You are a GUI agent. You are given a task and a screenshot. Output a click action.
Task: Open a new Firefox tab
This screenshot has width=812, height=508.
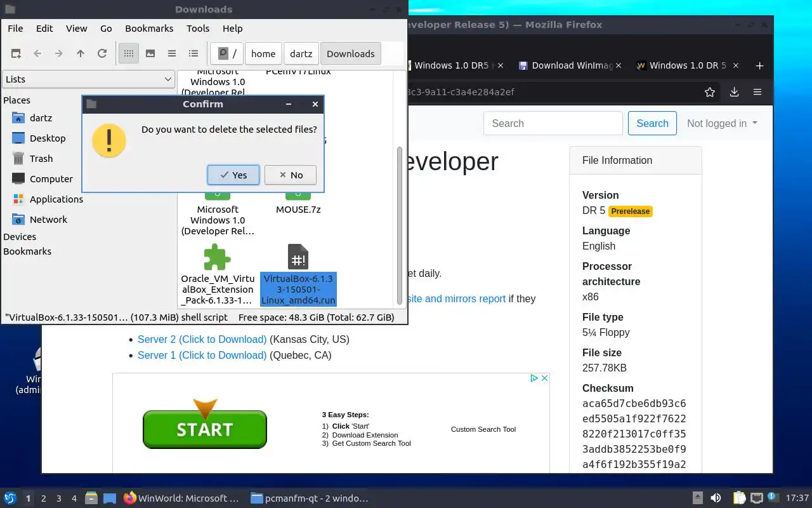(759, 65)
